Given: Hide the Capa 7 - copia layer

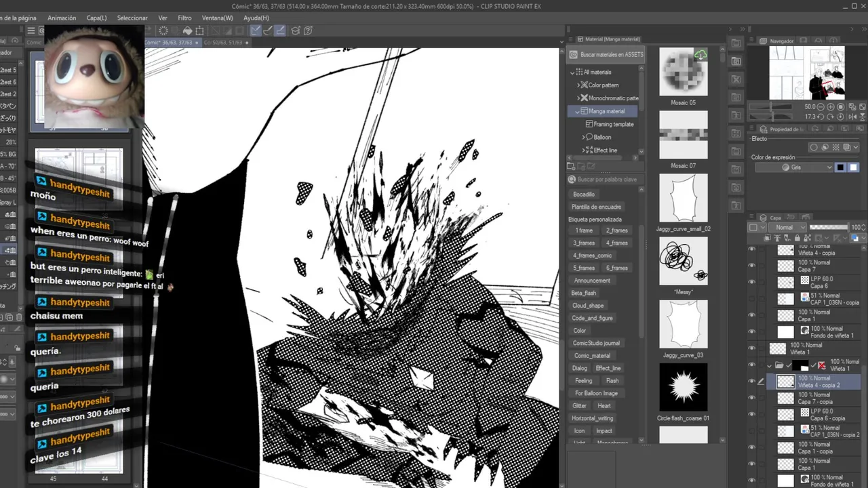Looking at the screenshot, I should [x=751, y=398].
